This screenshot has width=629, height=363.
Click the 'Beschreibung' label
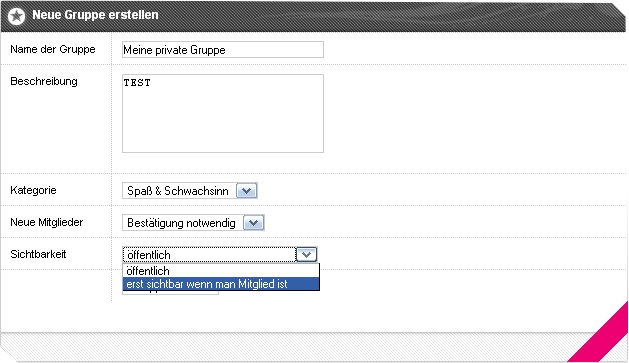pyautogui.click(x=44, y=81)
